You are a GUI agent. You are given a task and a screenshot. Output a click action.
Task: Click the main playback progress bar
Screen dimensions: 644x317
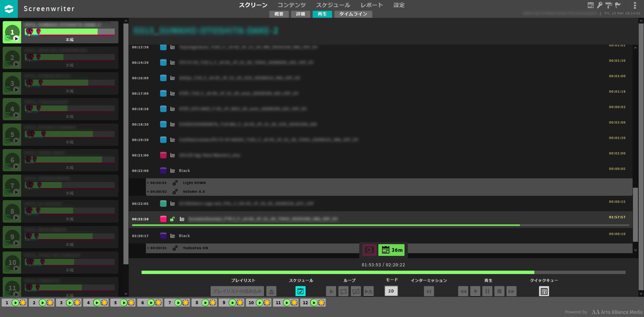tap(383, 272)
